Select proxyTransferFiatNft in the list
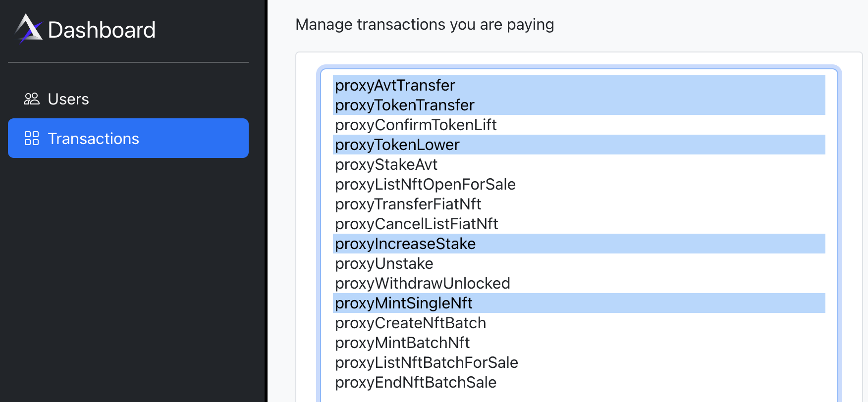This screenshot has height=402, width=868. [x=408, y=204]
